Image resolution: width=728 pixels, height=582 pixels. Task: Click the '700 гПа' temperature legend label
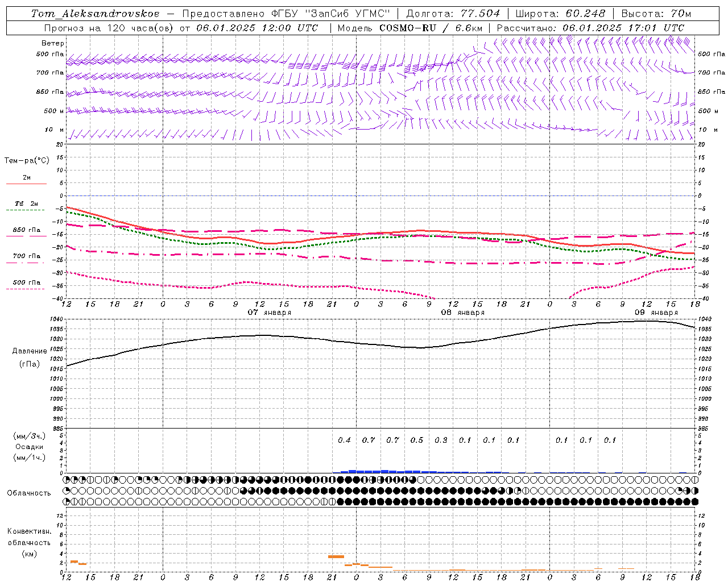click(x=27, y=256)
